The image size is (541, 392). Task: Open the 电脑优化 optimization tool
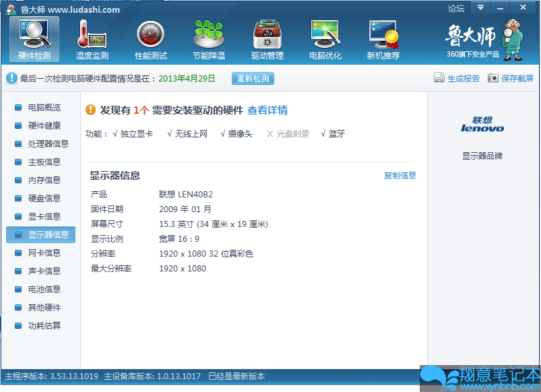[325, 39]
